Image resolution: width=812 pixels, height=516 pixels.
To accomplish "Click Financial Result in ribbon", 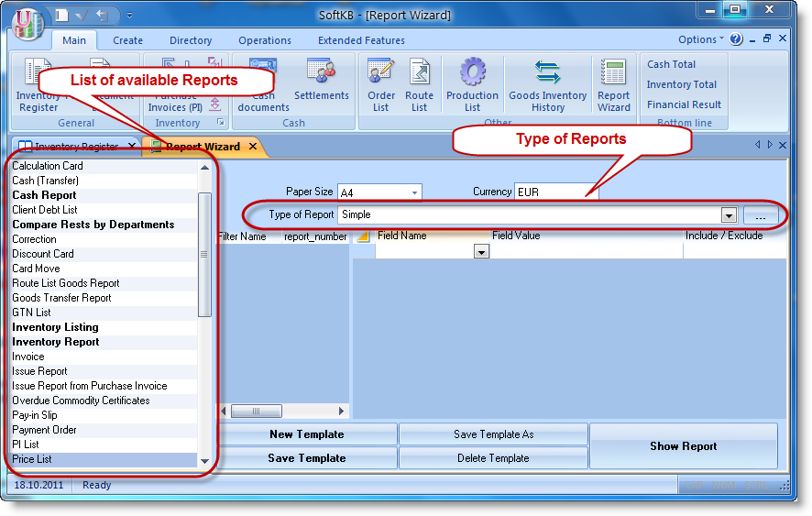I will (684, 104).
